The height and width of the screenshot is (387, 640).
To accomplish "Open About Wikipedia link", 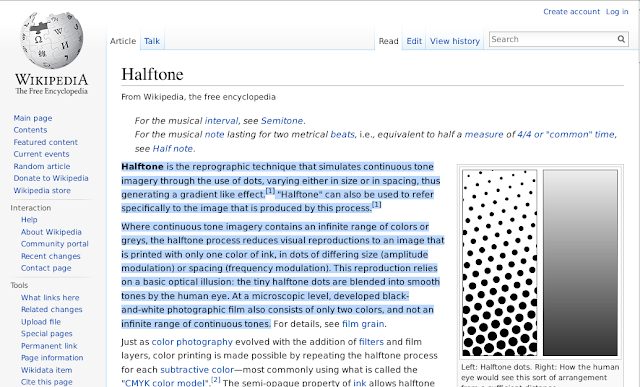I will (51, 232).
